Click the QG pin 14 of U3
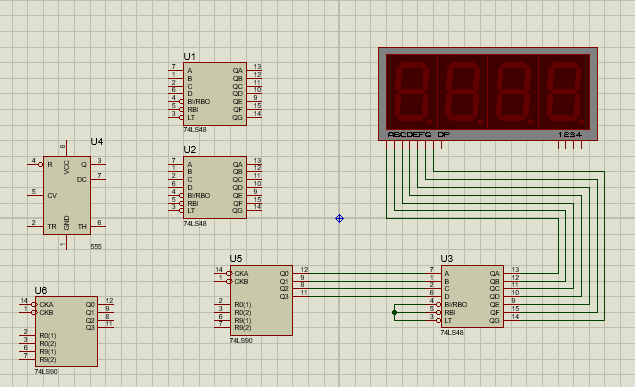Image resolution: width=635 pixels, height=387 pixels. [x=511, y=320]
